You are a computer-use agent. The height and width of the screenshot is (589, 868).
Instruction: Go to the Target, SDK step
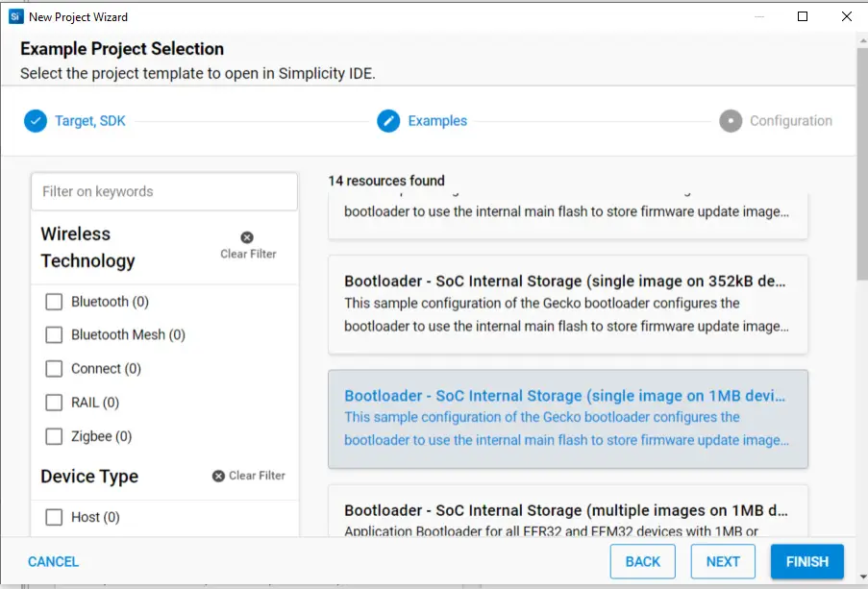click(x=89, y=121)
